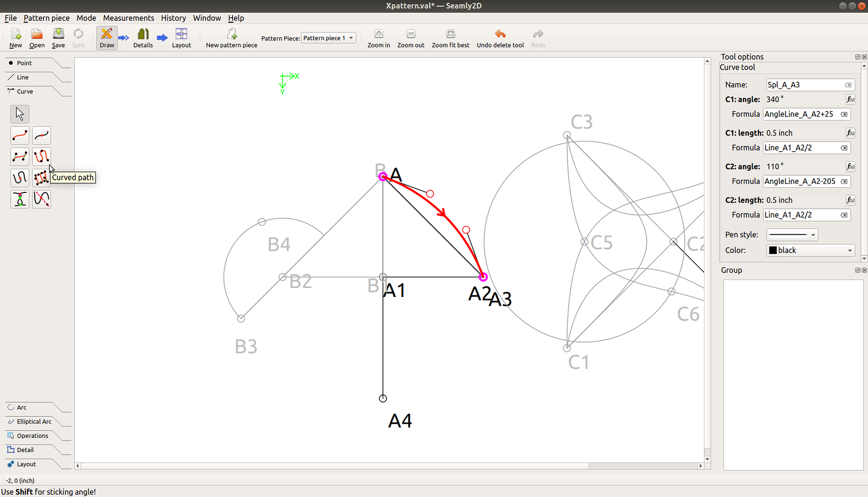The width and height of the screenshot is (868, 497).
Task: Select the simple Spline tool
Action: tap(20, 135)
